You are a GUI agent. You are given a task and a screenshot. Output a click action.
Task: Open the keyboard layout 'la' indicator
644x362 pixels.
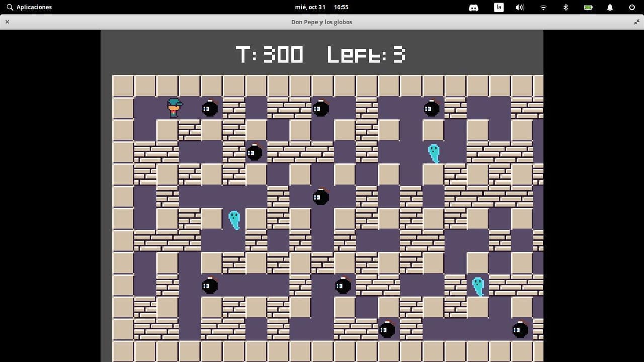pyautogui.click(x=499, y=7)
